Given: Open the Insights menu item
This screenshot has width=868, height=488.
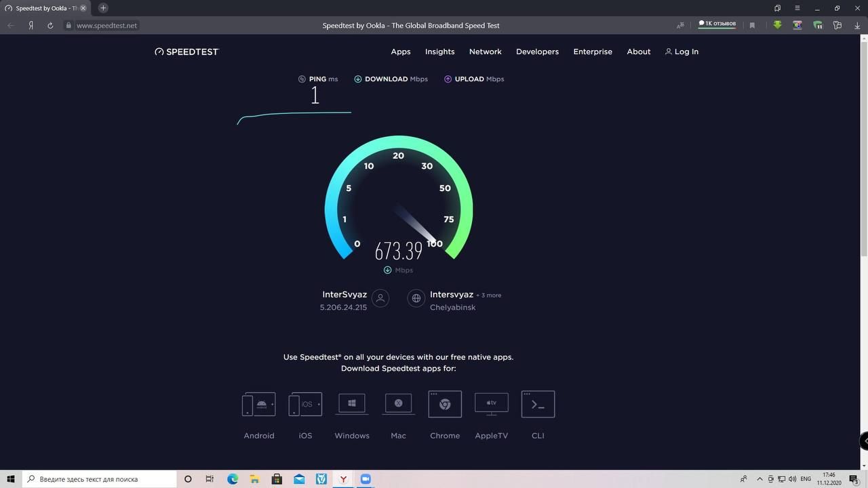Looking at the screenshot, I should 440,52.
